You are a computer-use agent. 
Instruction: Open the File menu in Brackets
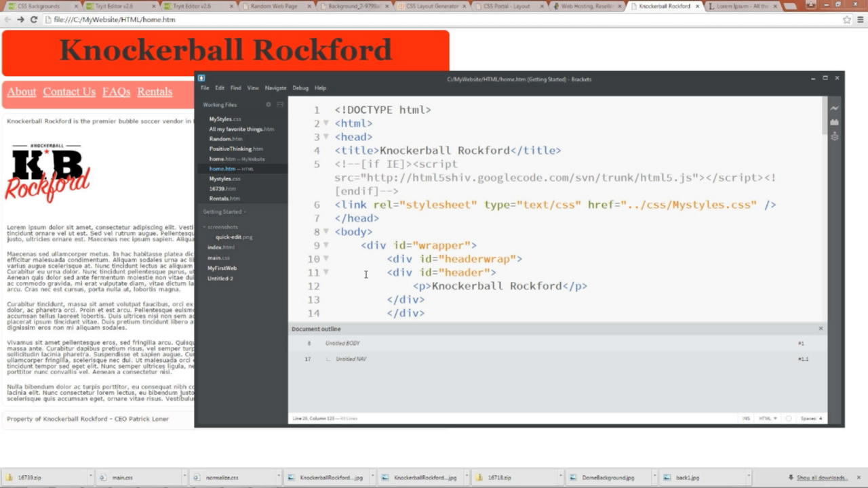204,88
